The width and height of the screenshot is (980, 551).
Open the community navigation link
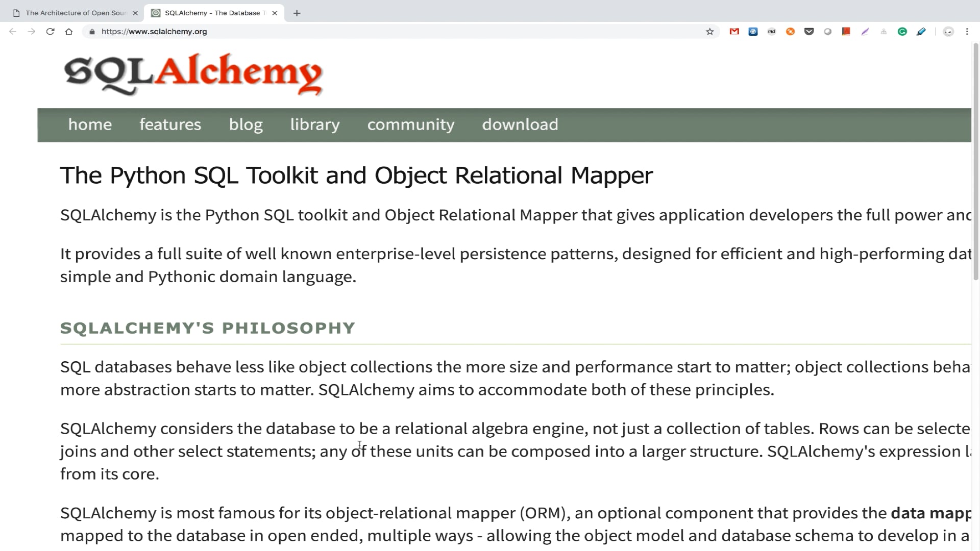click(x=410, y=124)
